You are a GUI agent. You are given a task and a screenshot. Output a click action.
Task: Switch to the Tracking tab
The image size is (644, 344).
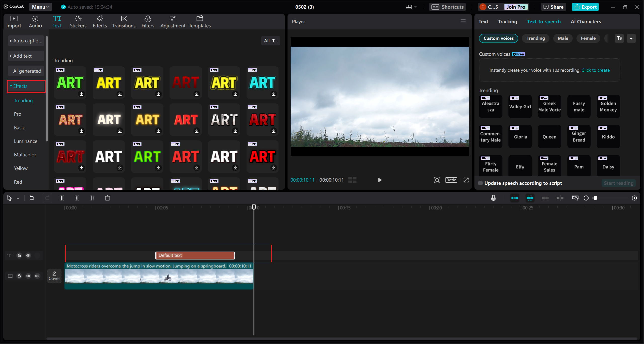pyautogui.click(x=507, y=22)
